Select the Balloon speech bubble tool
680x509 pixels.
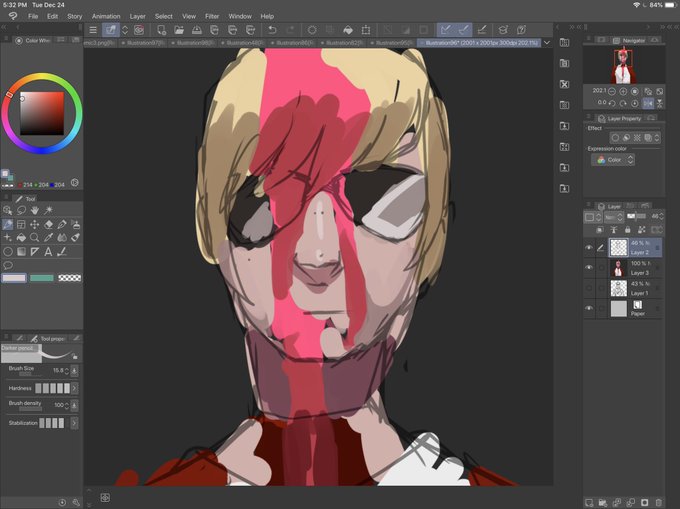coord(7,265)
